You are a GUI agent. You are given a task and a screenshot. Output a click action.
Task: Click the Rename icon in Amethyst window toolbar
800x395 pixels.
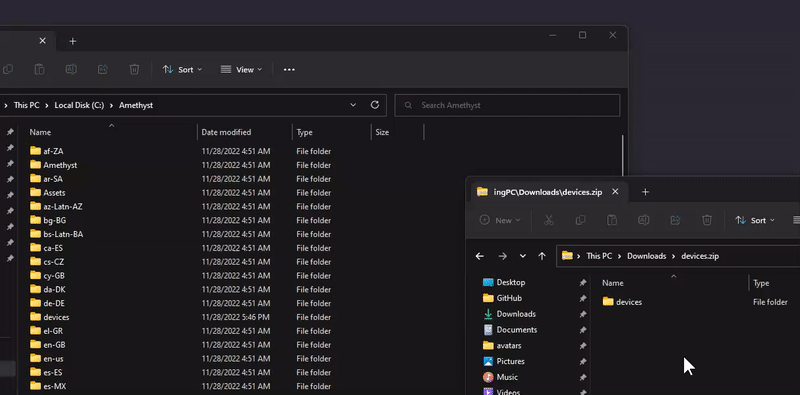pyautogui.click(x=71, y=69)
